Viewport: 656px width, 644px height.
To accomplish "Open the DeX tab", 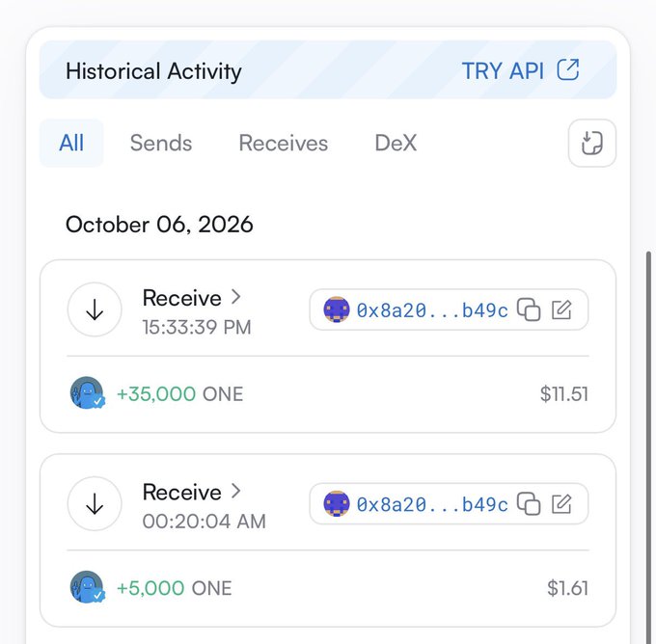I will click(x=396, y=143).
